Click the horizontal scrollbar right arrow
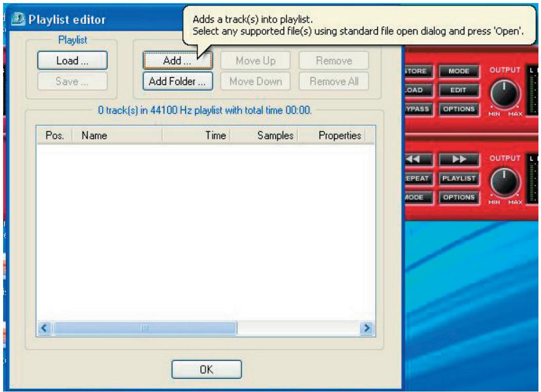Image resolution: width=541 pixels, height=392 pixels. 367,328
